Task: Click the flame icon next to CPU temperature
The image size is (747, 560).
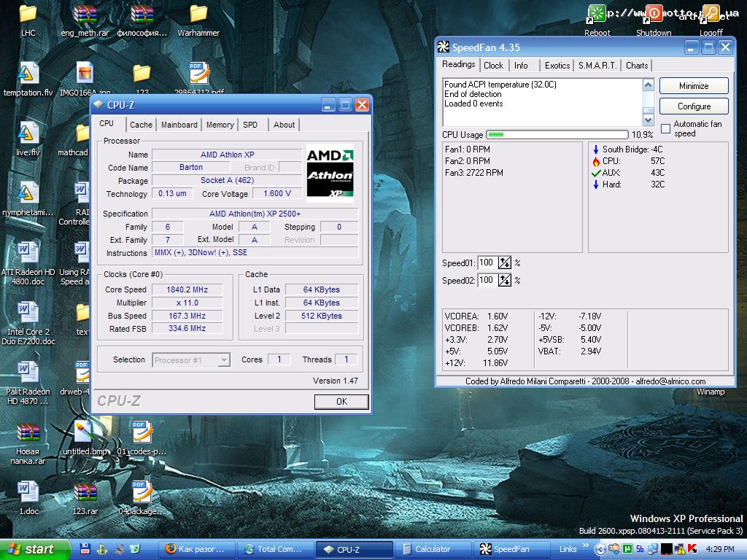Action: (x=596, y=161)
